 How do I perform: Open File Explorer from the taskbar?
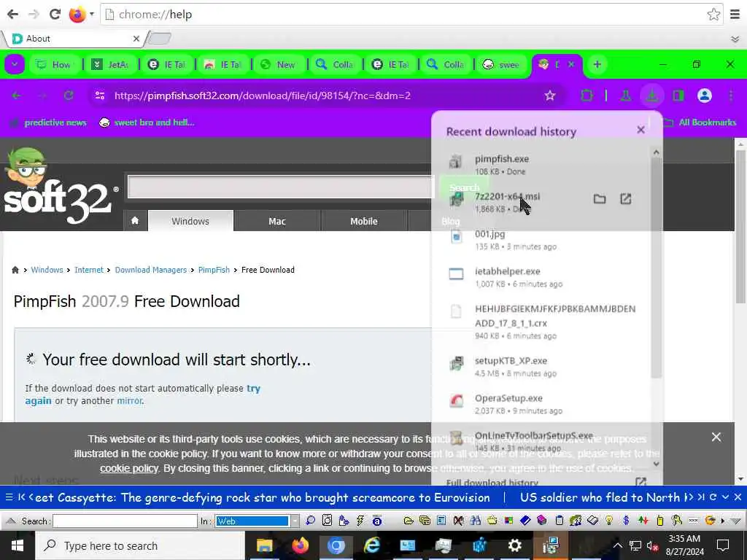[x=264, y=545]
